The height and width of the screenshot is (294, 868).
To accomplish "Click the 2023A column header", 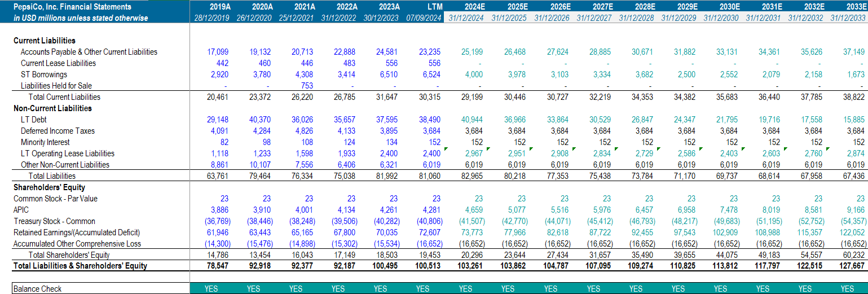I will [x=388, y=7].
